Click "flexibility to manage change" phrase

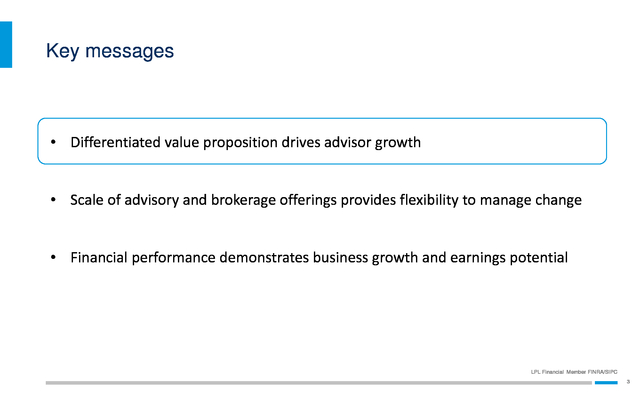[491, 200]
